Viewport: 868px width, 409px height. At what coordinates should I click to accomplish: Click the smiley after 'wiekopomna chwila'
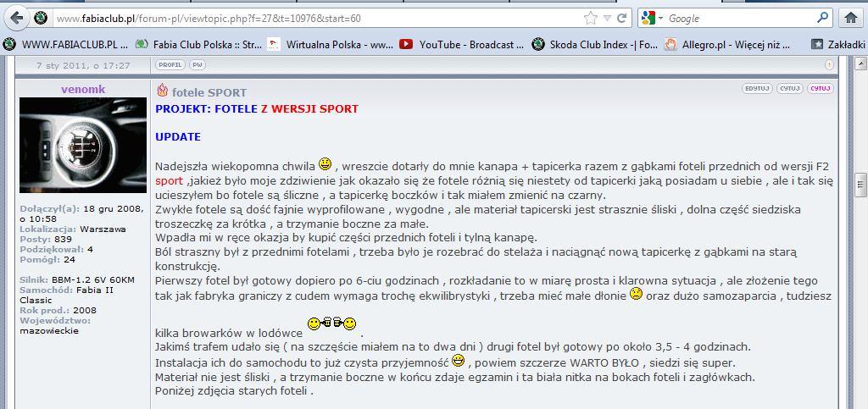(325, 164)
